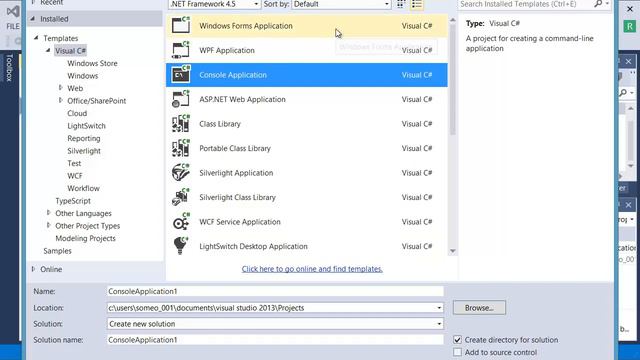The width and height of the screenshot is (640, 360).
Task: Click the Browse... button
Action: coord(479,308)
